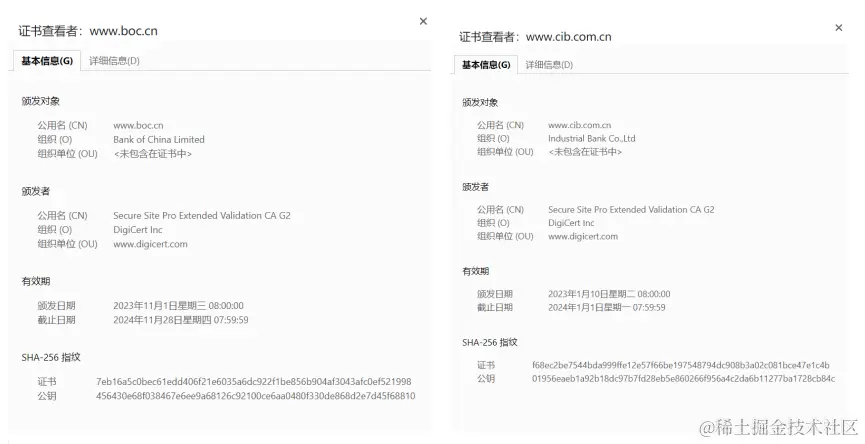This screenshot has height=444, width=865.
Task: Click the 证书查看者：www.cib.com.cn title
Action: pos(535,37)
